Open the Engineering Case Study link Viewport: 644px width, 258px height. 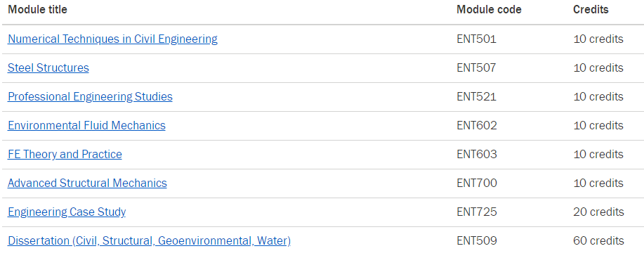click(67, 212)
